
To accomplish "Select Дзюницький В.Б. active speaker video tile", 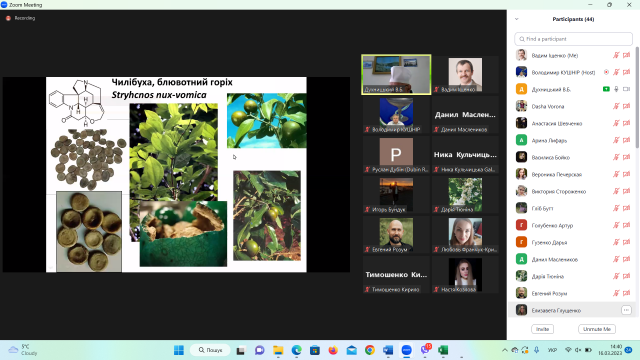I will click(x=396, y=75).
